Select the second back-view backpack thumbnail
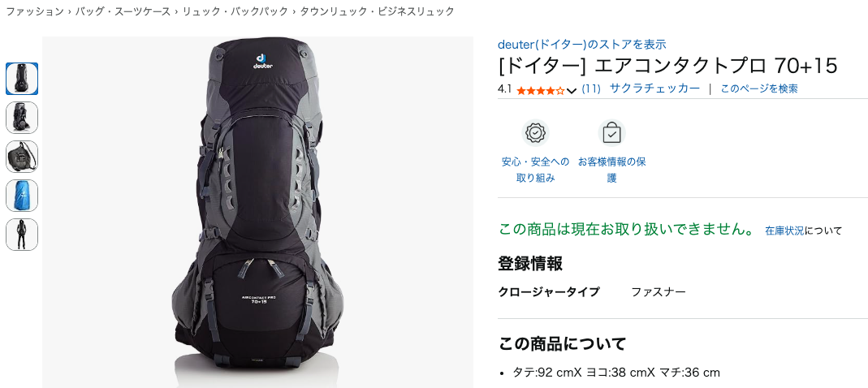The height and width of the screenshot is (388, 868). tap(22, 118)
